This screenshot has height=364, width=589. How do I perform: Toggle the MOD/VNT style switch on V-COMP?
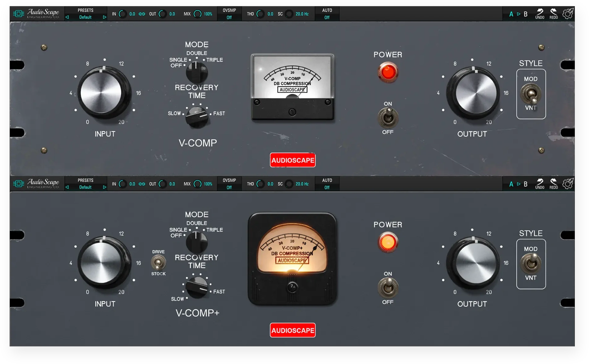coord(531,94)
